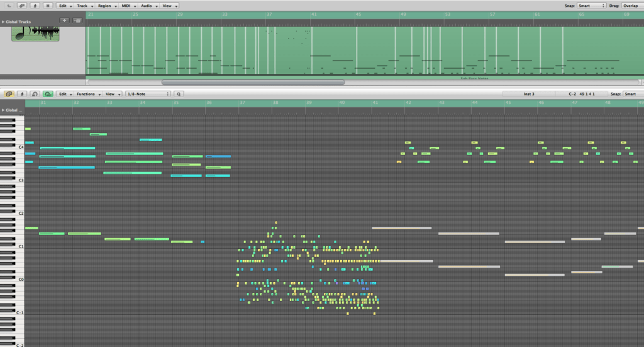Open the Arrange Edit menu
Screen dimensions: 644x347
65,6
